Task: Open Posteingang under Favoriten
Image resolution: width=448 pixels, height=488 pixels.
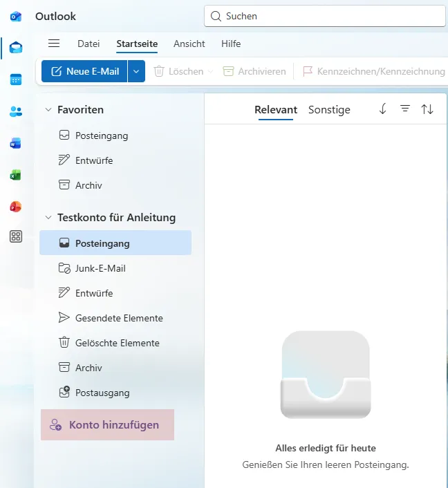Action: tap(115, 135)
